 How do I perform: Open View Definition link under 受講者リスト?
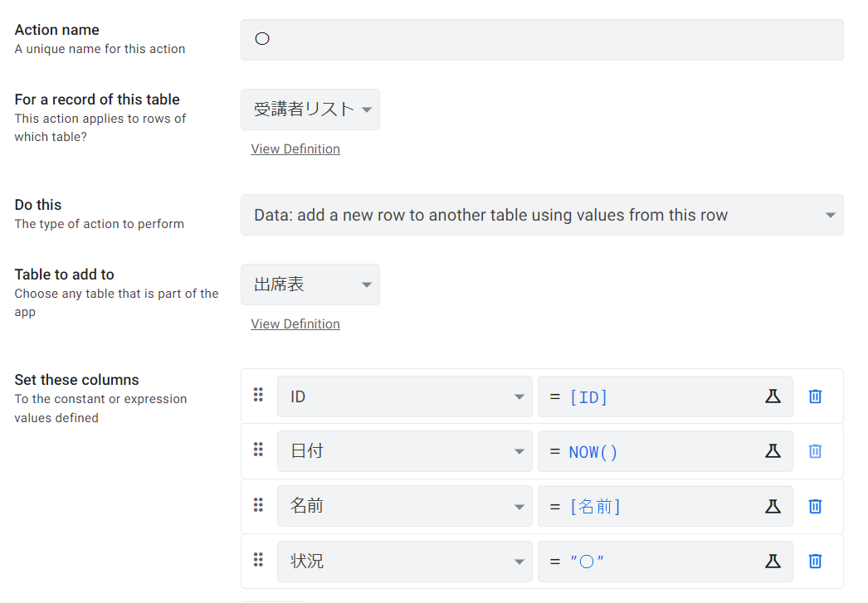pos(295,149)
